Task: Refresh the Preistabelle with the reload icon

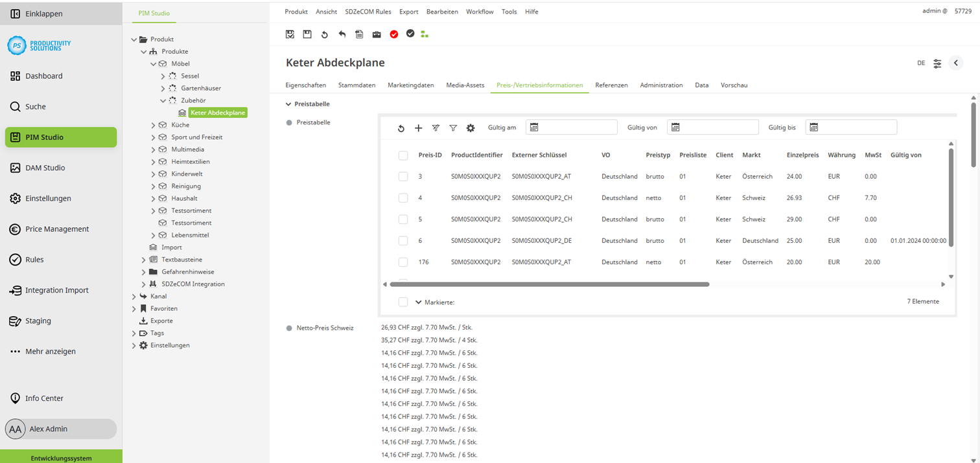Action: (401, 128)
